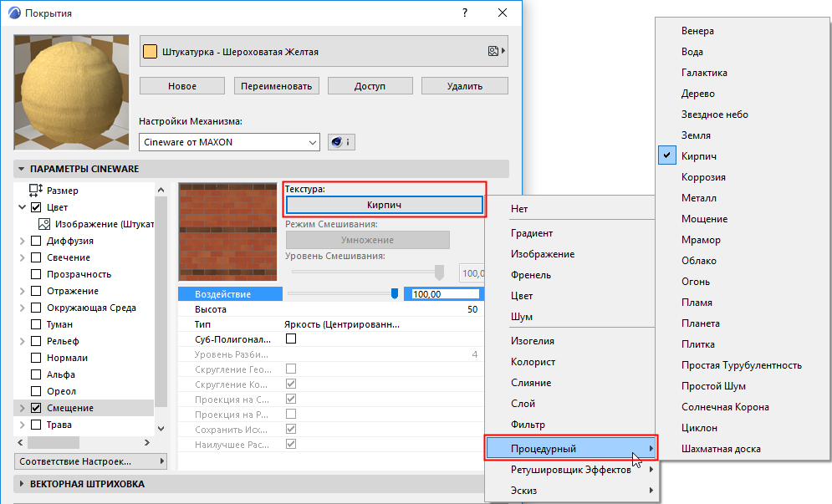Disable the Смещение channel checkbox

pos(36,408)
